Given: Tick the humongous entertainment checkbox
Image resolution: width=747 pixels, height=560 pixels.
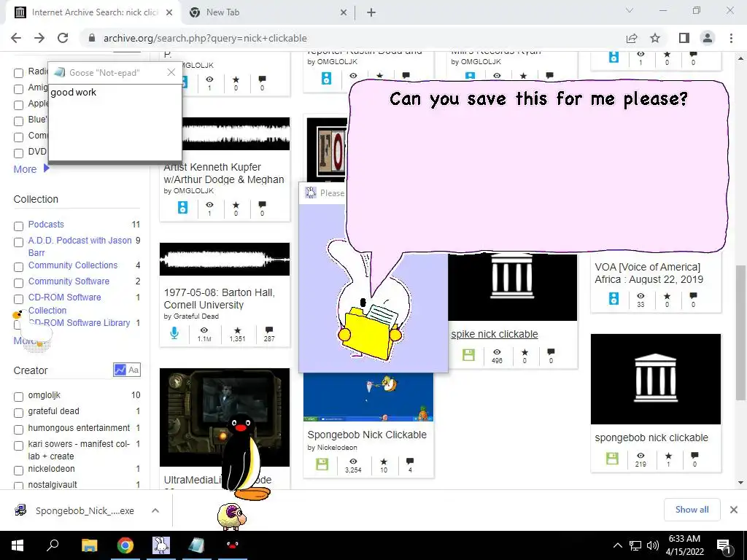Looking at the screenshot, I should tap(18, 429).
